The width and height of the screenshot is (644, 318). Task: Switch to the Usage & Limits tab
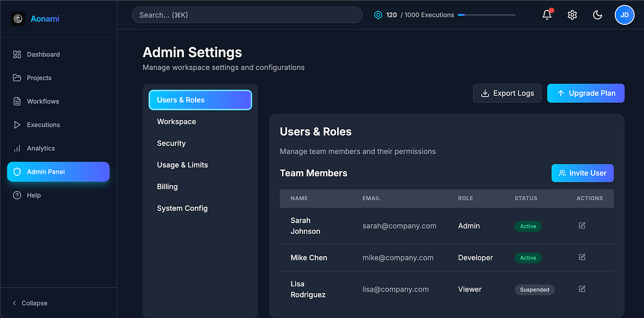click(200, 165)
